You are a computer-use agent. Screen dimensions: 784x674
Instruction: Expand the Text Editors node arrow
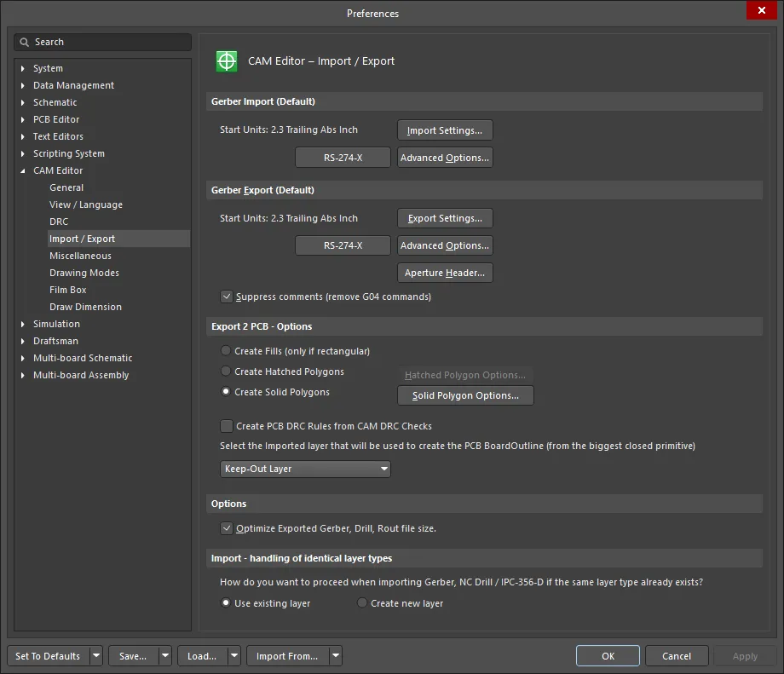point(22,136)
